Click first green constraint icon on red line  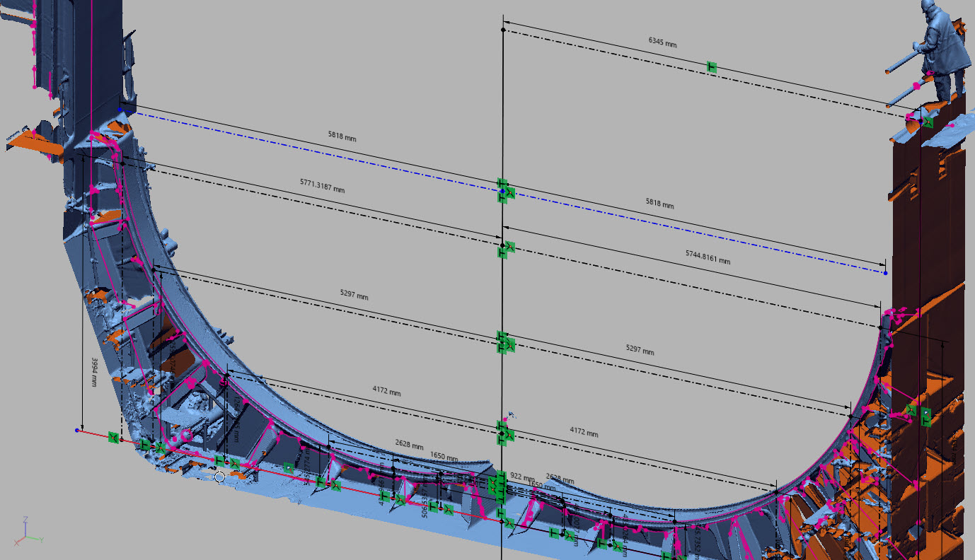pyautogui.click(x=113, y=438)
